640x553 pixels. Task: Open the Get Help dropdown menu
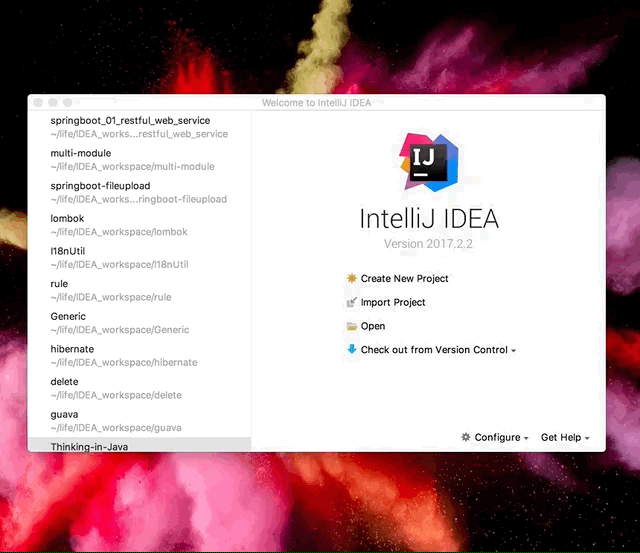tap(565, 438)
